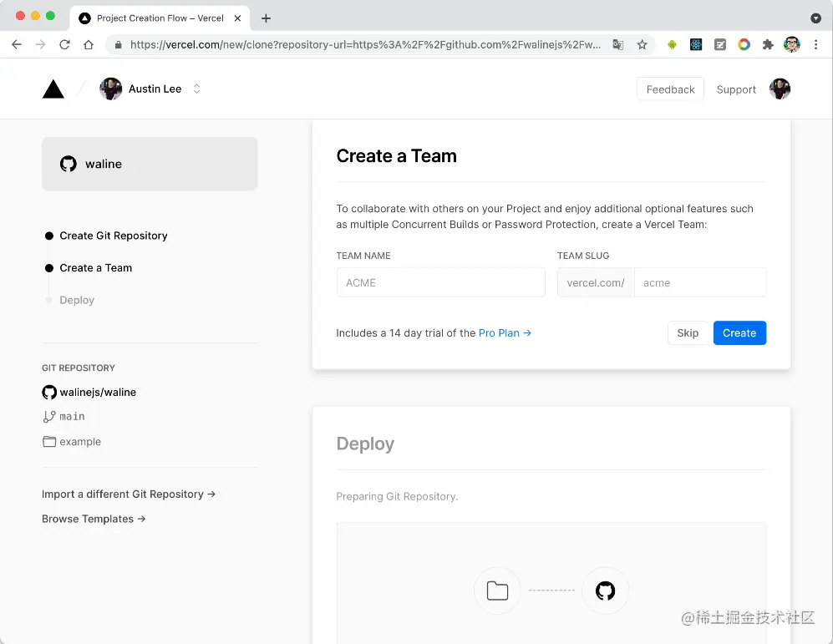
Task: Open the Browse Templates link
Action: click(x=94, y=519)
